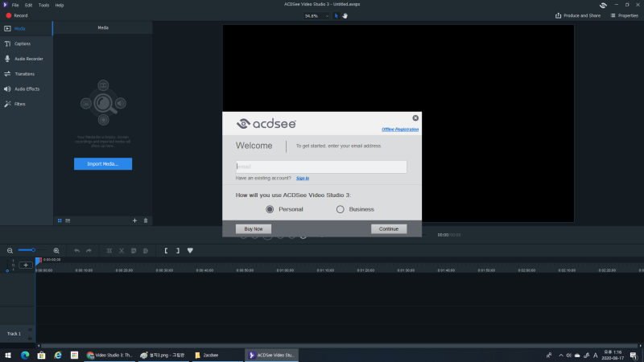Zoom in the timeline with the plus magnifier
The height and width of the screenshot is (362, 644).
[56, 250]
